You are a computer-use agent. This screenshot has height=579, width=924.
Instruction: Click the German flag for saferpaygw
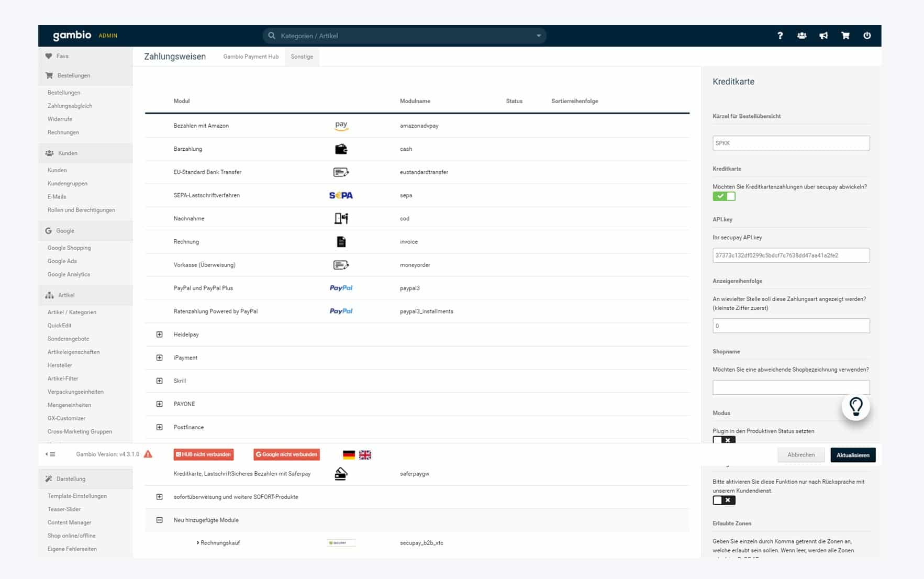[x=348, y=455]
